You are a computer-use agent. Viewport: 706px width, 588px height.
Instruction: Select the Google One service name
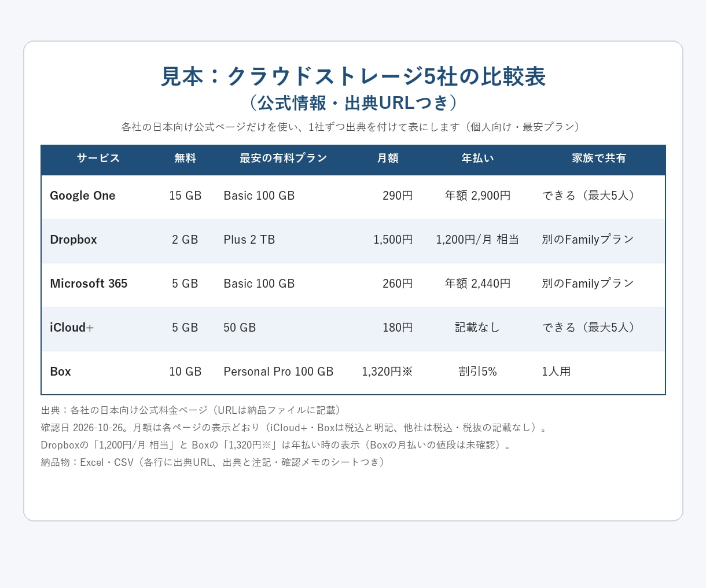83,196
